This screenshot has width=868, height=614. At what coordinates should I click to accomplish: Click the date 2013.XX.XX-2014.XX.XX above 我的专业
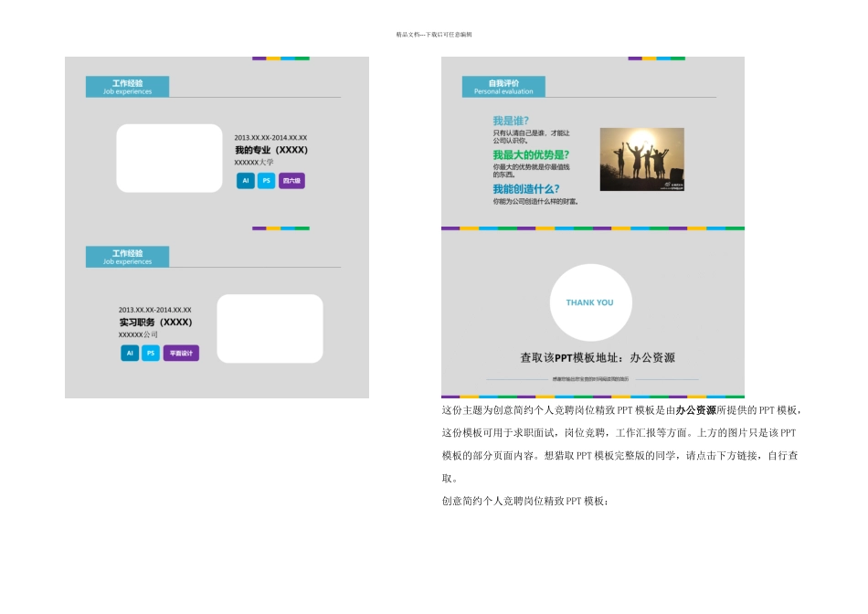pyautogui.click(x=270, y=137)
